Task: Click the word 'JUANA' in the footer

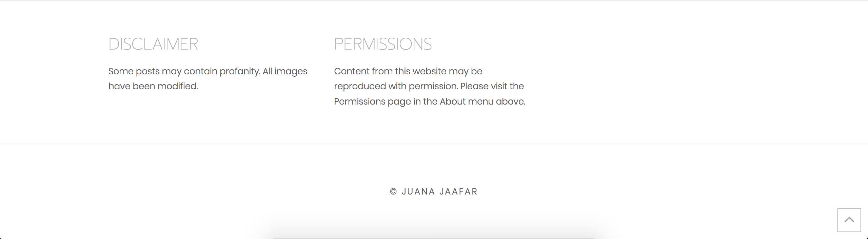Action: 418,191
